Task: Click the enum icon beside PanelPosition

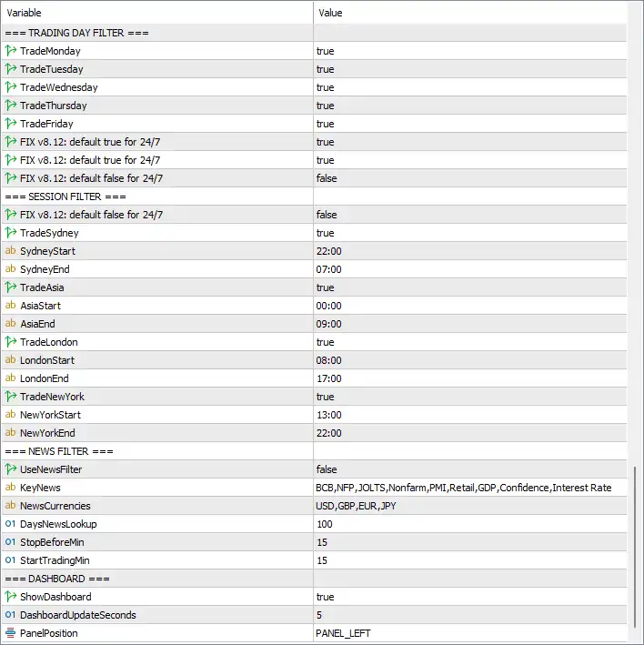Action: (11, 632)
